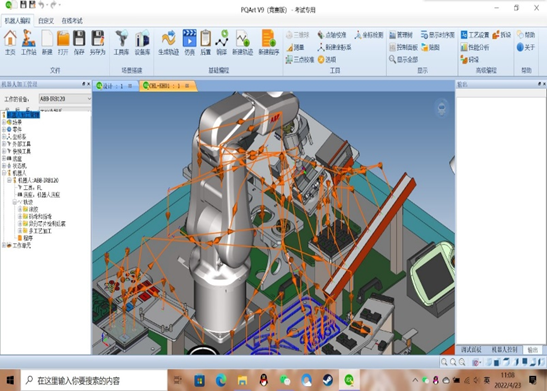Click the 工作站 robot workstation icon
This screenshot has height=391, width=547.
pos(29,42)
